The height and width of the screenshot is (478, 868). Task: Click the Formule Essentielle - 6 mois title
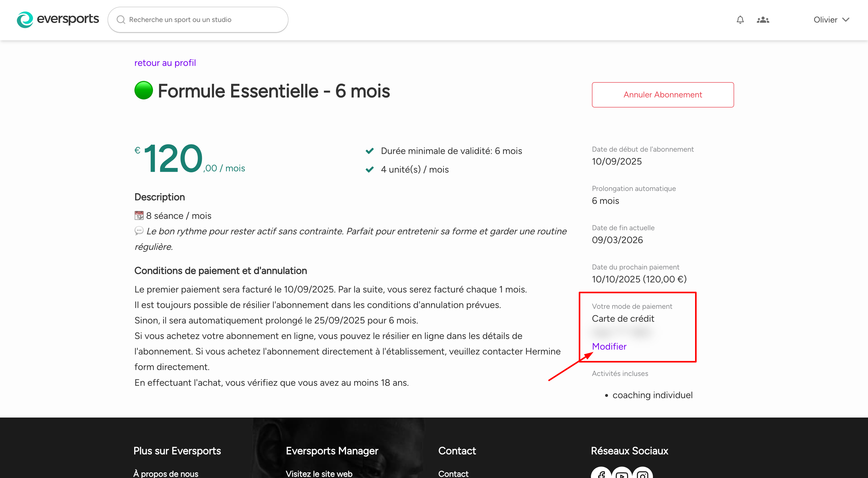(x=273, y=91)
